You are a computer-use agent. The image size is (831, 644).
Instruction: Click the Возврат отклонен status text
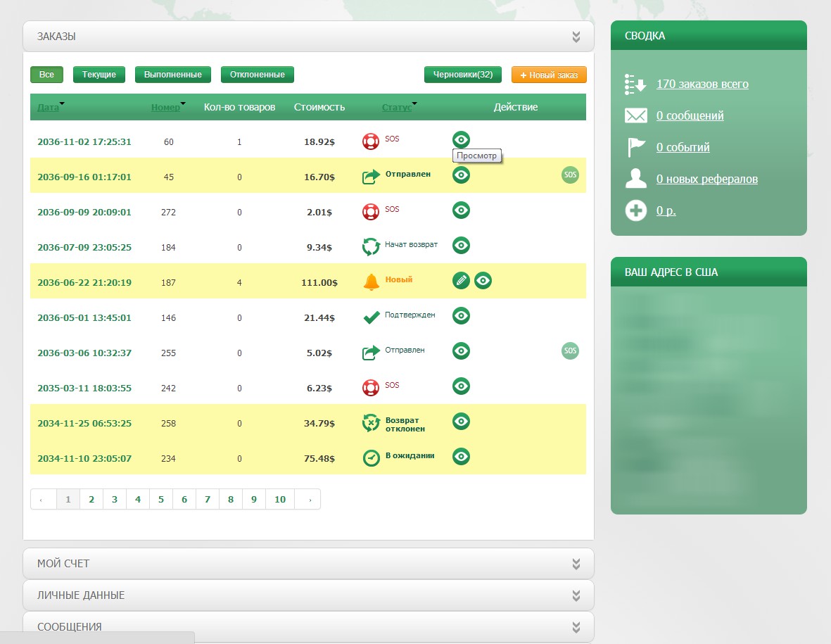pos(405,424)
